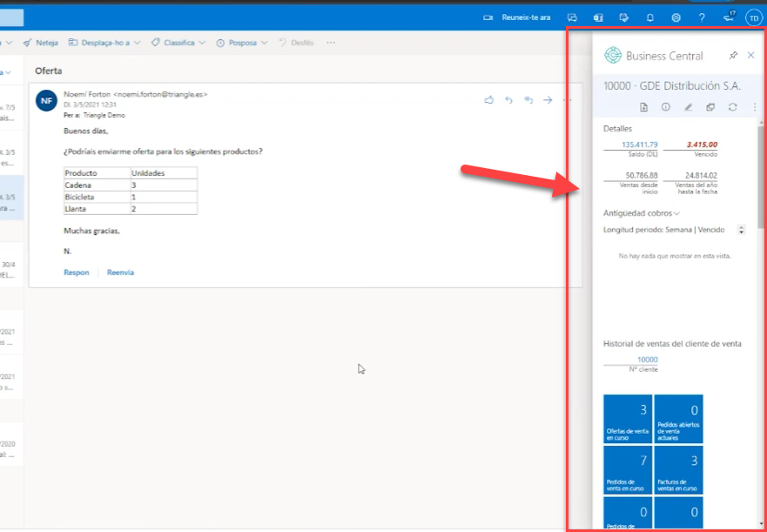This screenshot has width=767, height=532.
Task: Open the Ofertas de venta en curso tile
Action: coord(627,419)
